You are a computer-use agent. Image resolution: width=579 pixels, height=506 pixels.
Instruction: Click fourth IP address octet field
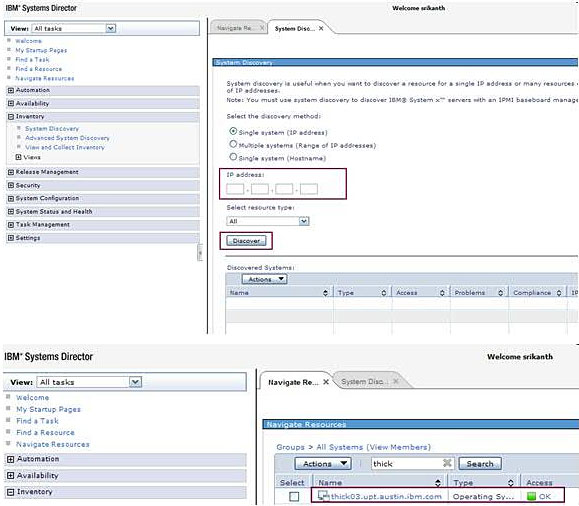(309, 189)
